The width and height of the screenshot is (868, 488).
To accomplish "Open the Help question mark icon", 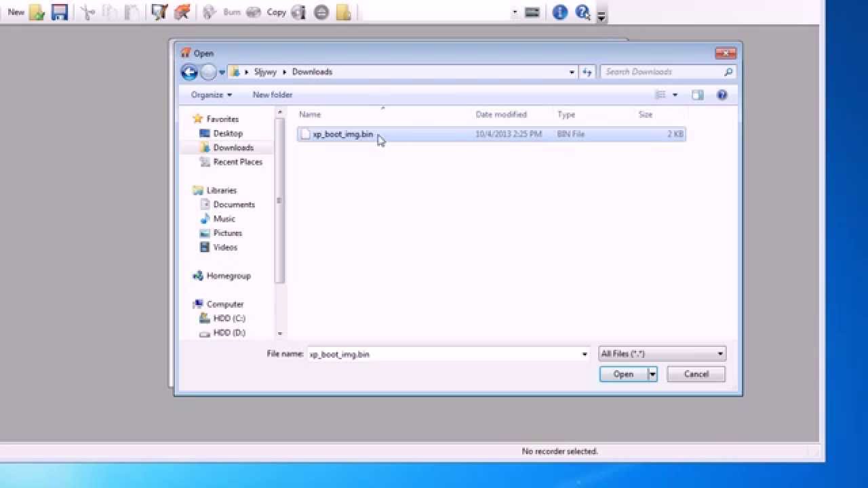I will point(582,12).
